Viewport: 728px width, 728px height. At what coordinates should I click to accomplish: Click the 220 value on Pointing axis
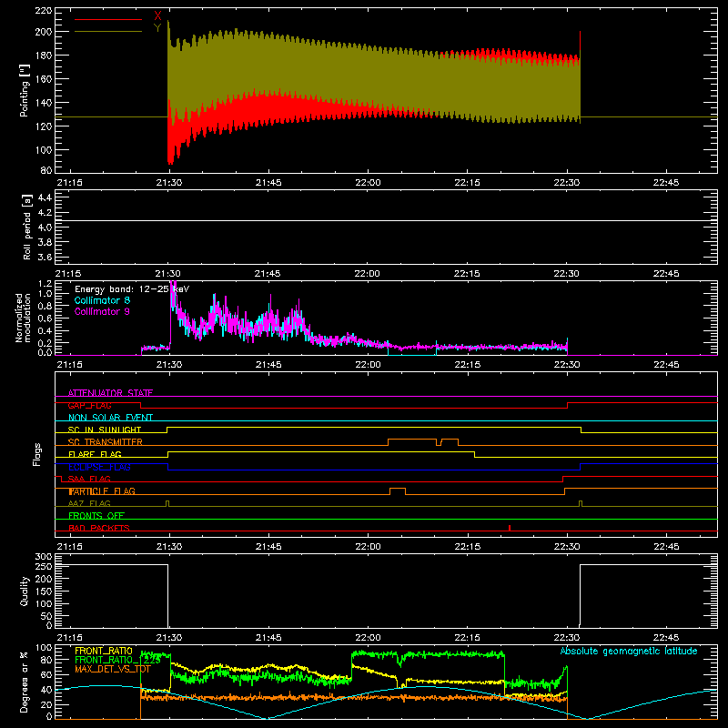point(43,10)
